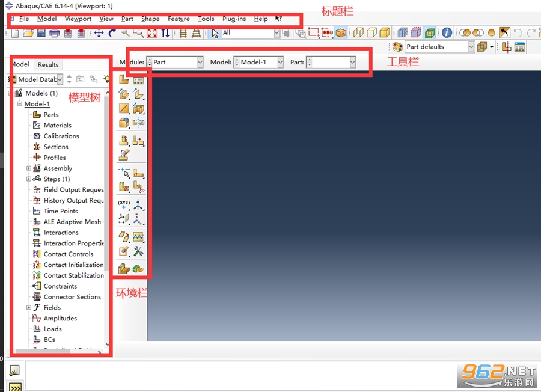Select the Pan View tool
This screenshot has width=541, height=392.
click(99, 33)
